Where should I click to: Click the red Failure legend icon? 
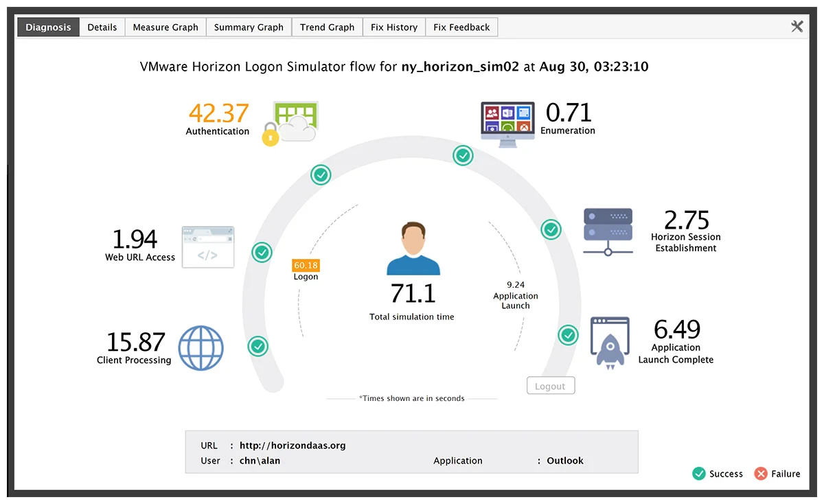[x=760, y=474]
